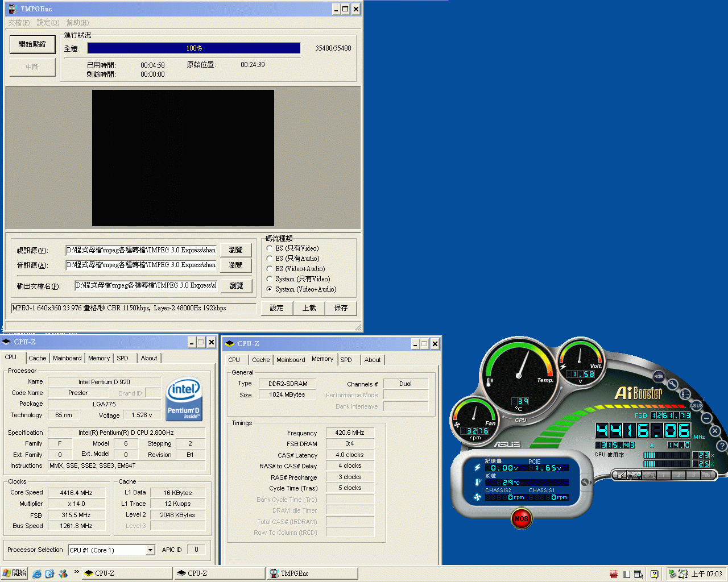
Task: Click 瀏覽 button for video source
Action: pyautogui.click(x=236, y=250)
